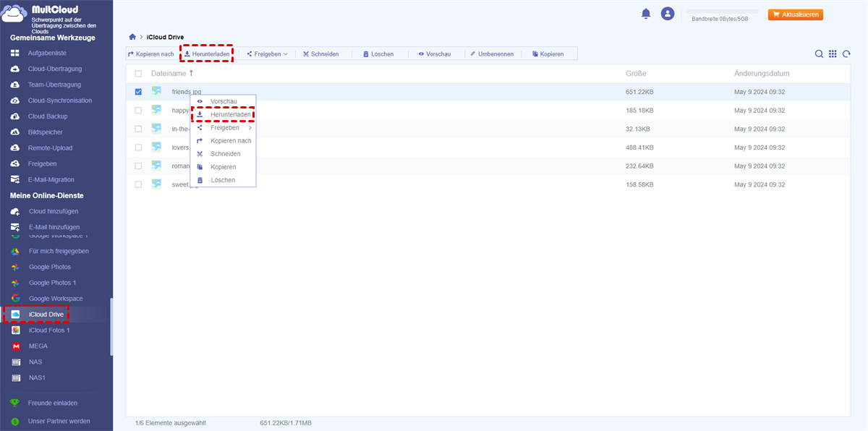Click Umbenennen toolbar button
This screenshot has width=868, height=431.
coord(491,54)
